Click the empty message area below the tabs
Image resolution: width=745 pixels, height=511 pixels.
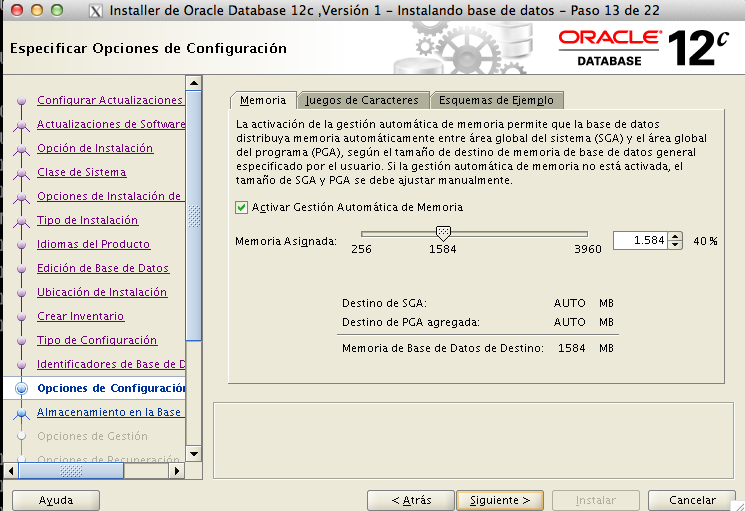pos(474,441)
